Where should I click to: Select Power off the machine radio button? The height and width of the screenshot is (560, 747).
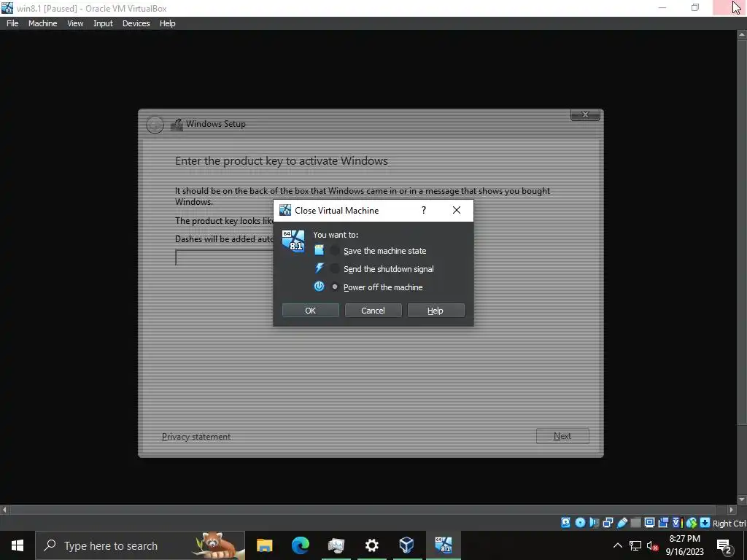[x=335, y=287]
